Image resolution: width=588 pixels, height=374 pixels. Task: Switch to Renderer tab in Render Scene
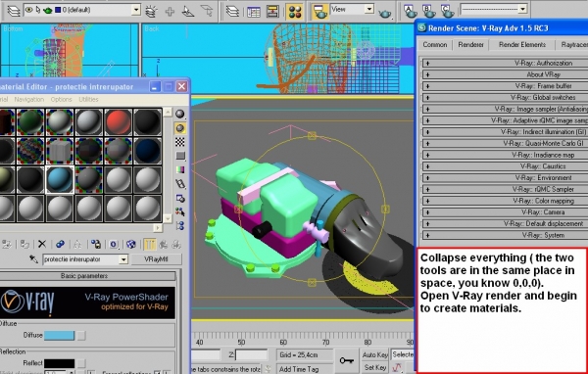click(x=470, y=45)
